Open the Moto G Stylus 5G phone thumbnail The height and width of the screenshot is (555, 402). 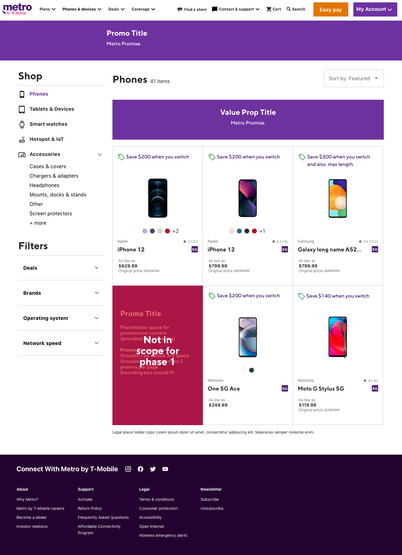click(338, 337)
